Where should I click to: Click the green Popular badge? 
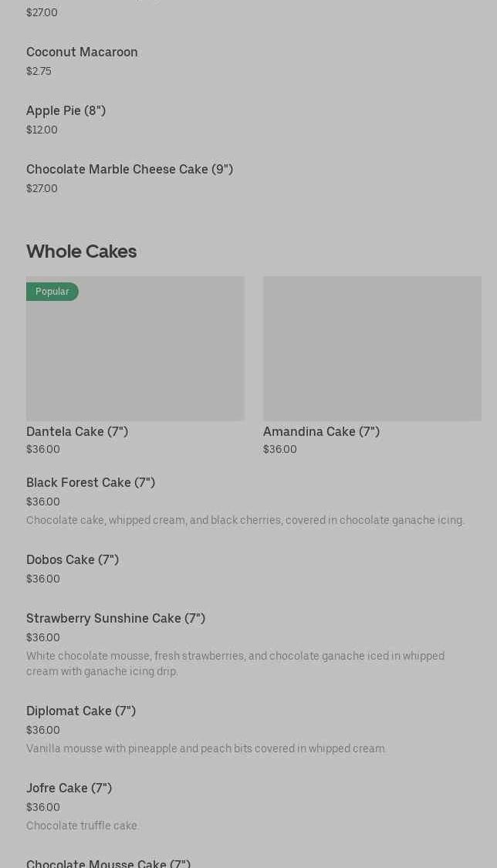[52, 292]
